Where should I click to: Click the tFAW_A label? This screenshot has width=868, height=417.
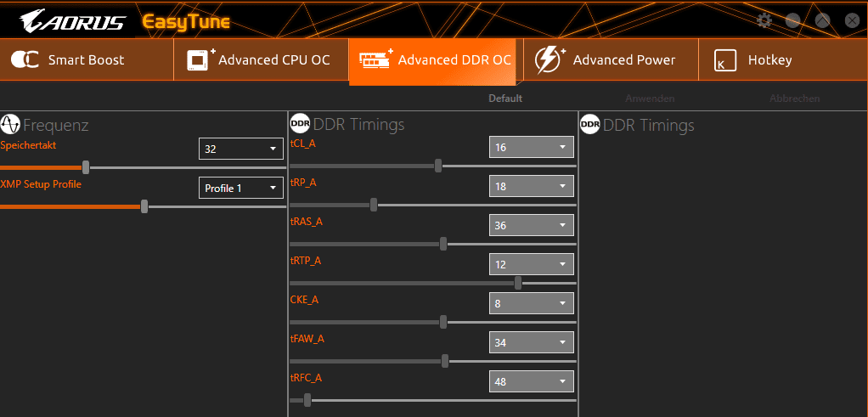[x=307, y=339]
